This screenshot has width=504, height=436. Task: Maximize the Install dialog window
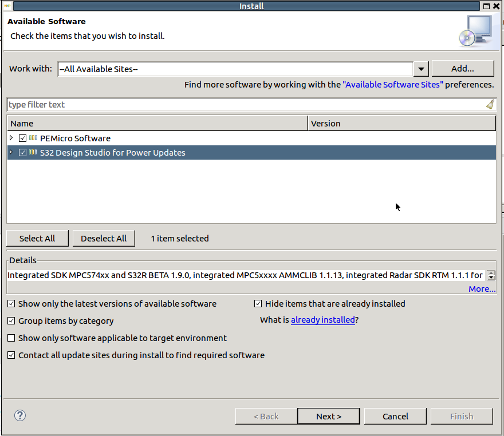(487, 6)
